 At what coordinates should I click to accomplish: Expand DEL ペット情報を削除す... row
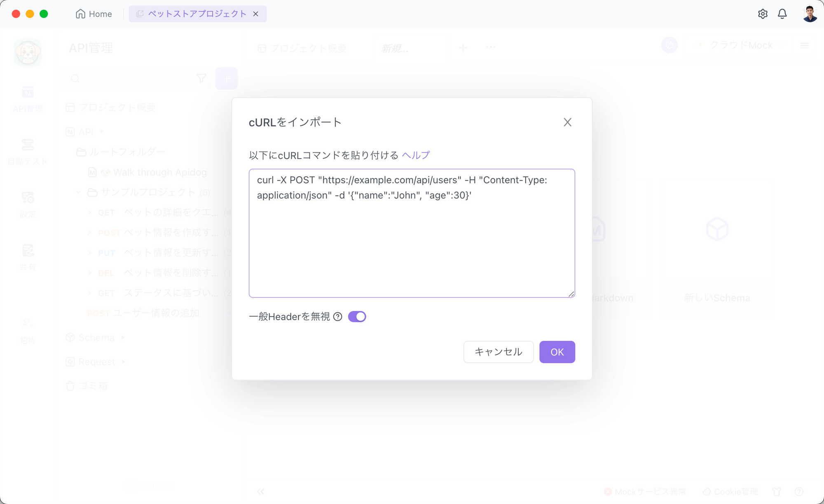pos(89,273)
